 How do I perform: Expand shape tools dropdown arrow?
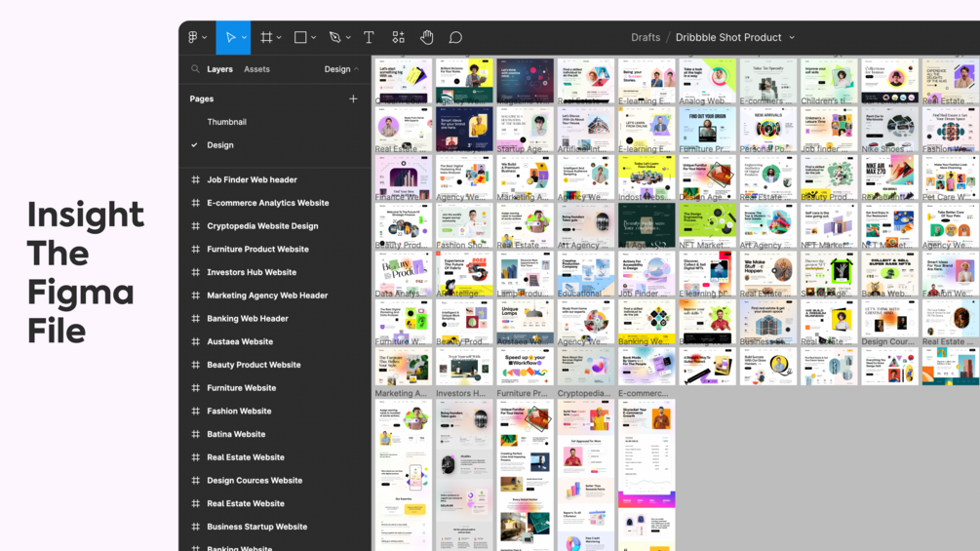point(313,38)
